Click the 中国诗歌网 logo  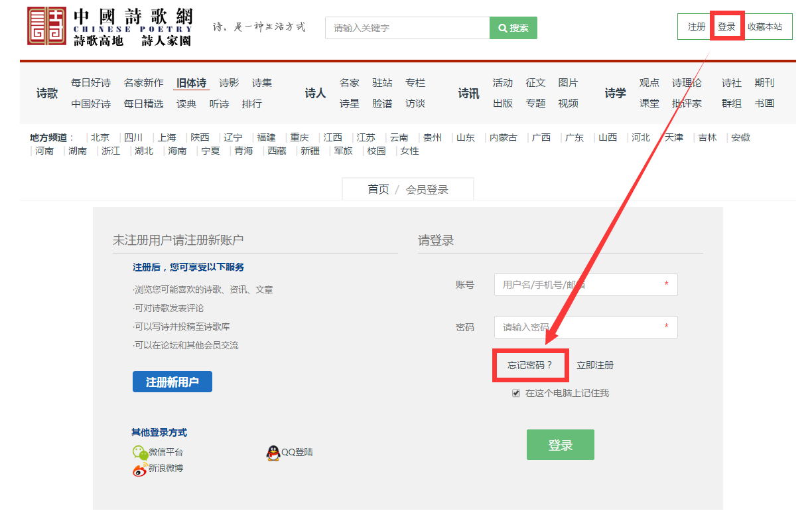coord(109,27)
